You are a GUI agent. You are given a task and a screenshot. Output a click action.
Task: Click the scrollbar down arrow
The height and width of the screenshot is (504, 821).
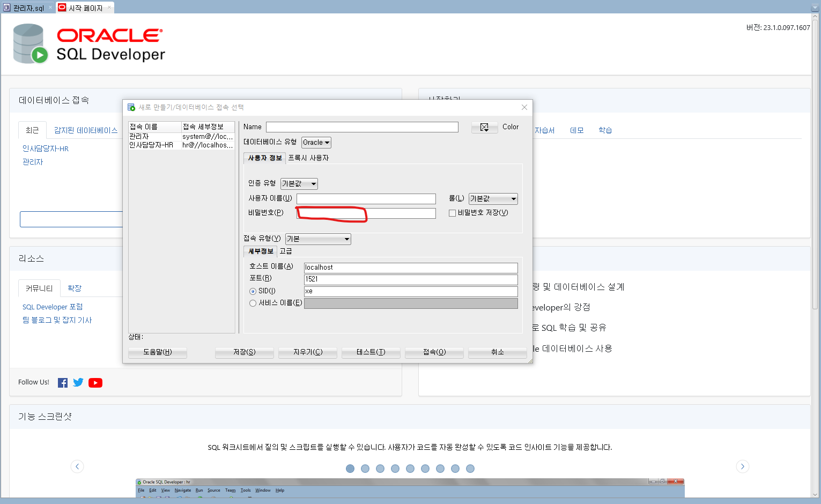pos(816,494)
